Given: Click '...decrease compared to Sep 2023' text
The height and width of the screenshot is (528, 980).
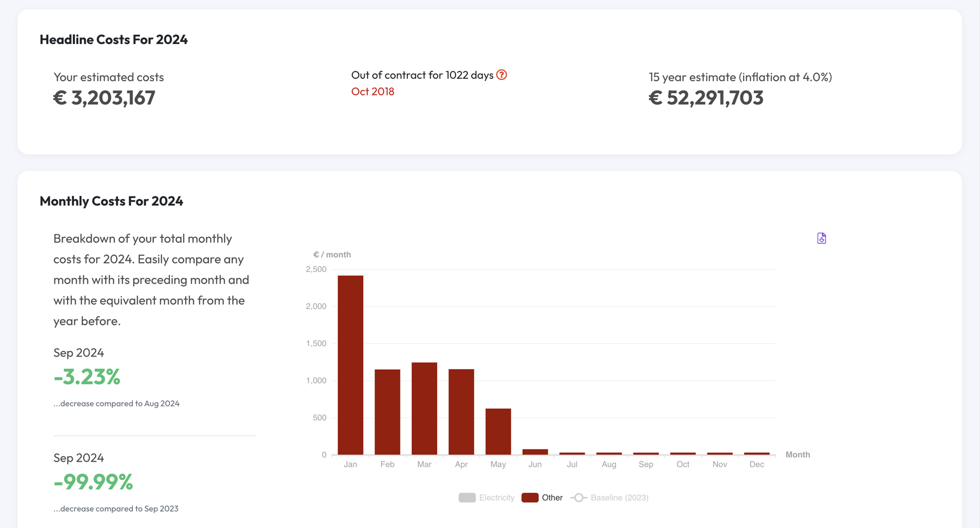Looking at the screenshot, I should click(116, 508).
